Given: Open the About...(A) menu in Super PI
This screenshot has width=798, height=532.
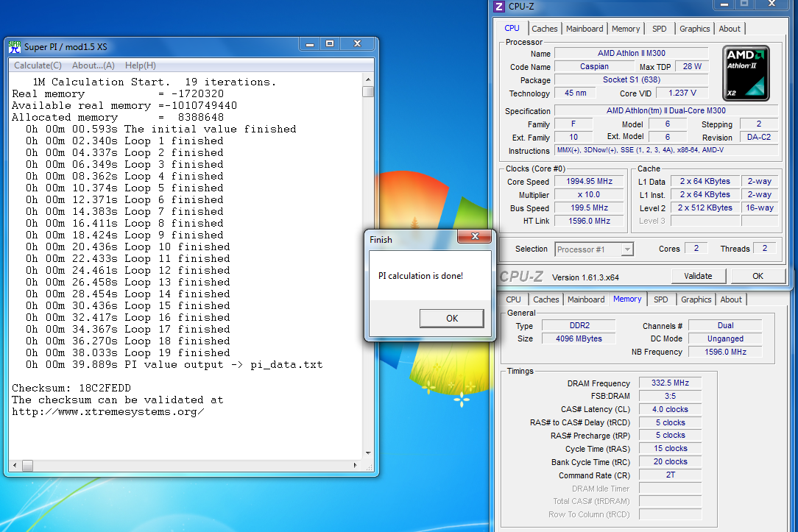Looking at the screenshot, I should coord(93,65).
